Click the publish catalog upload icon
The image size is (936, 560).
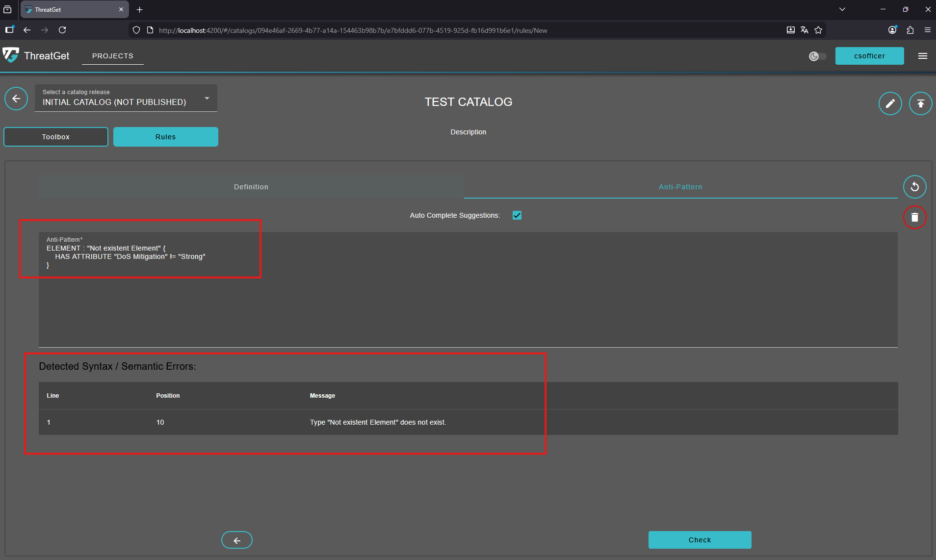(920, 103)
